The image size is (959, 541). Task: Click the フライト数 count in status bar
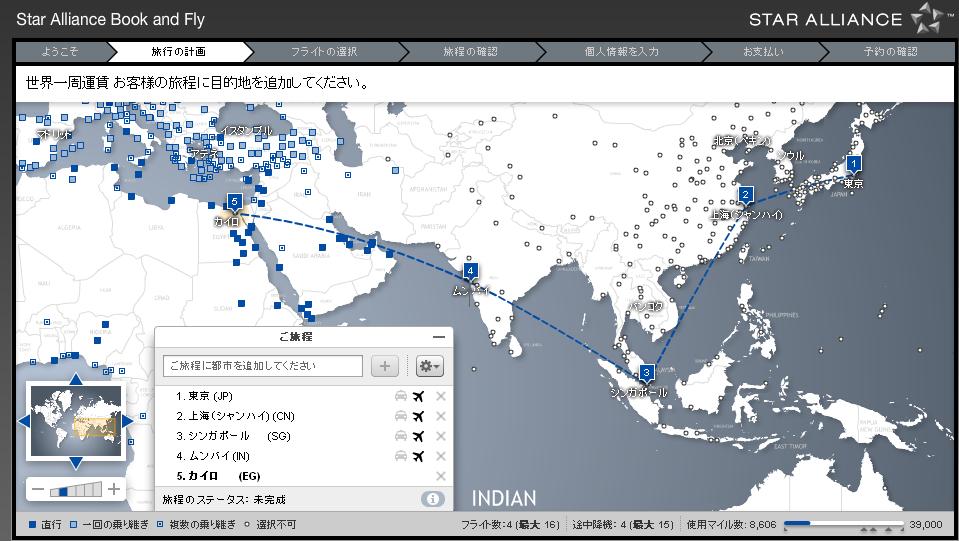pos(510,524)
